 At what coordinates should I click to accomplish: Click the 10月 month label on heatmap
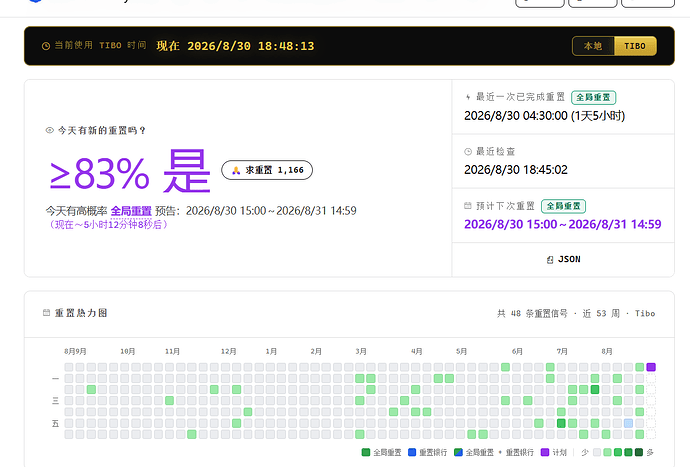tap(128, 351)
